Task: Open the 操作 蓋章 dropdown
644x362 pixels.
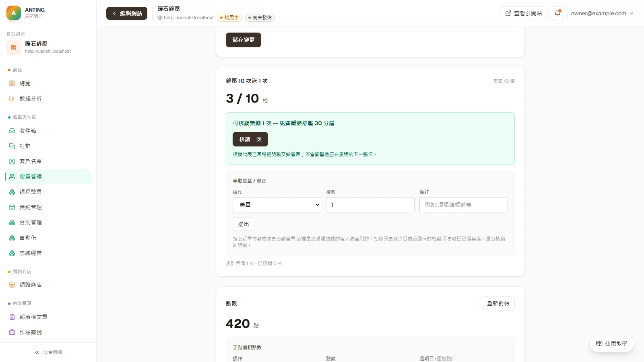Action: [277, 205]
